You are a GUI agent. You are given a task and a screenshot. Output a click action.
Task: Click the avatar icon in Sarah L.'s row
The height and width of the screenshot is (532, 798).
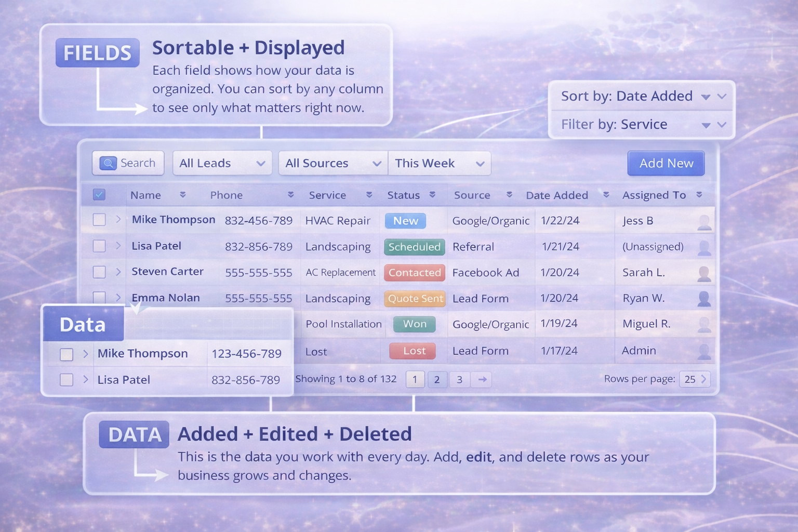(704, 272)
